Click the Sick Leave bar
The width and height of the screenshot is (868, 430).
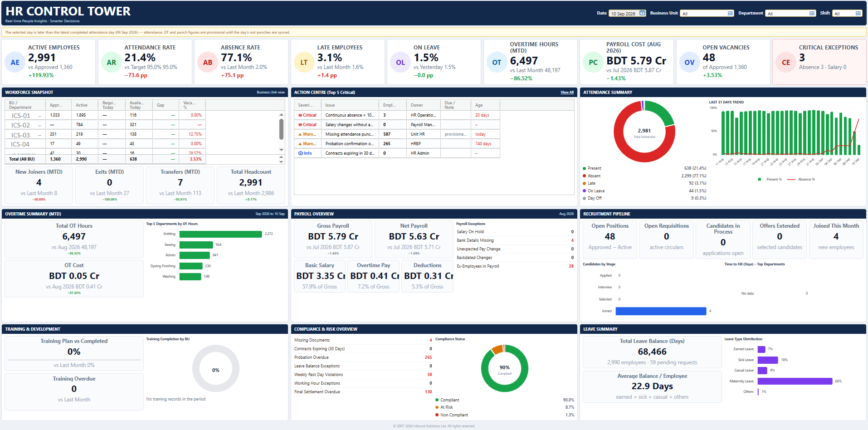[x=768, y=360]
